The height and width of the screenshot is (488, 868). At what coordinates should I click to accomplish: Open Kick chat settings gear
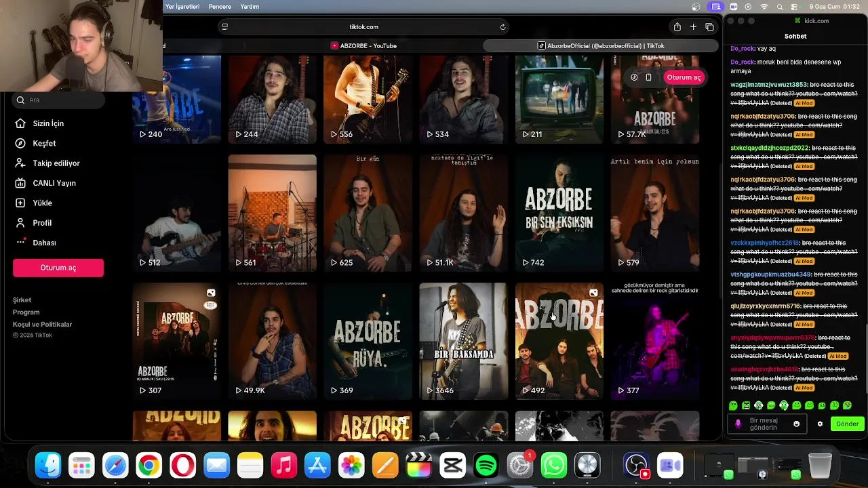pos(820,424)
